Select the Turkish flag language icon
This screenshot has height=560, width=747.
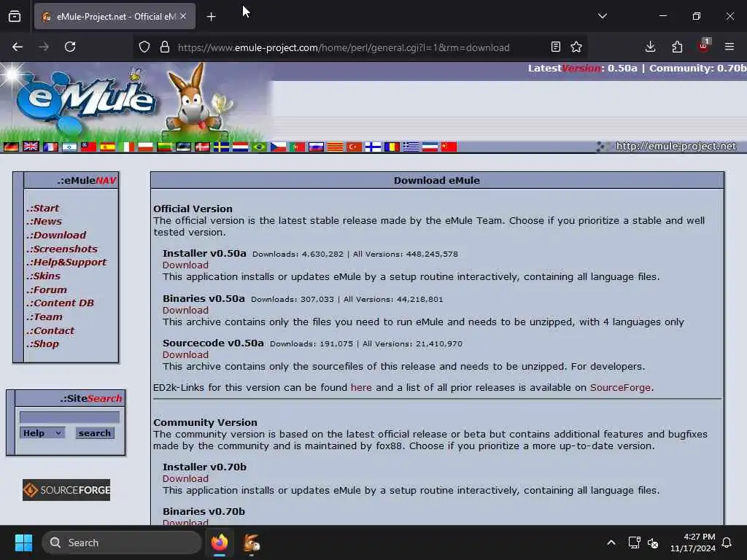pos(354,147)
